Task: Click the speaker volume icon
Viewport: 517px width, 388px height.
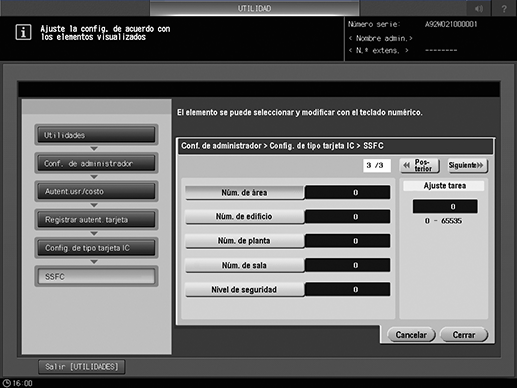Action: click(478, 9)
